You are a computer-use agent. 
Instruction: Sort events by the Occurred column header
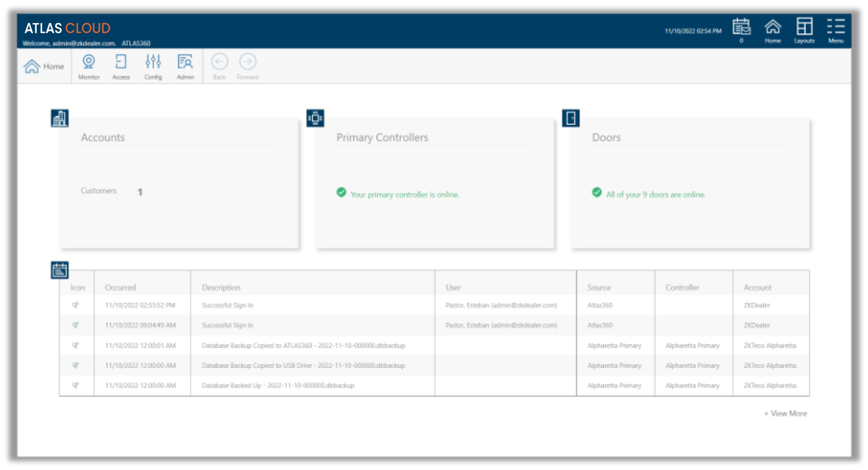coord(120,287)
